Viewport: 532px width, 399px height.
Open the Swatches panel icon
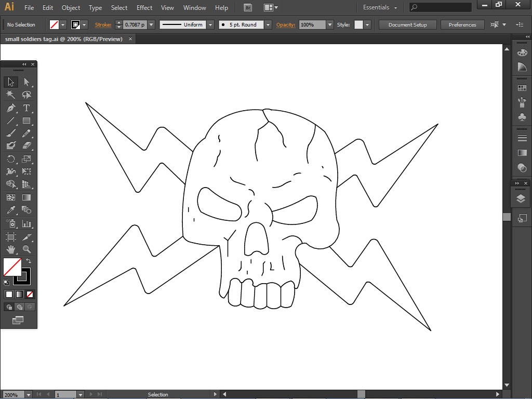(x=522, y=88)
